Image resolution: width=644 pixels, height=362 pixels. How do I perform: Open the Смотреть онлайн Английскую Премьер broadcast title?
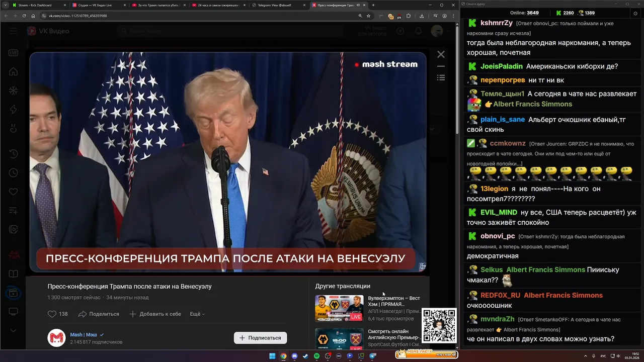tap(394, 334)
